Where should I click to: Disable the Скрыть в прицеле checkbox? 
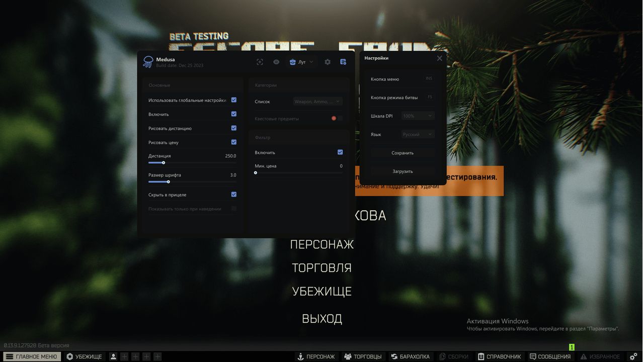tap(234, 195)
